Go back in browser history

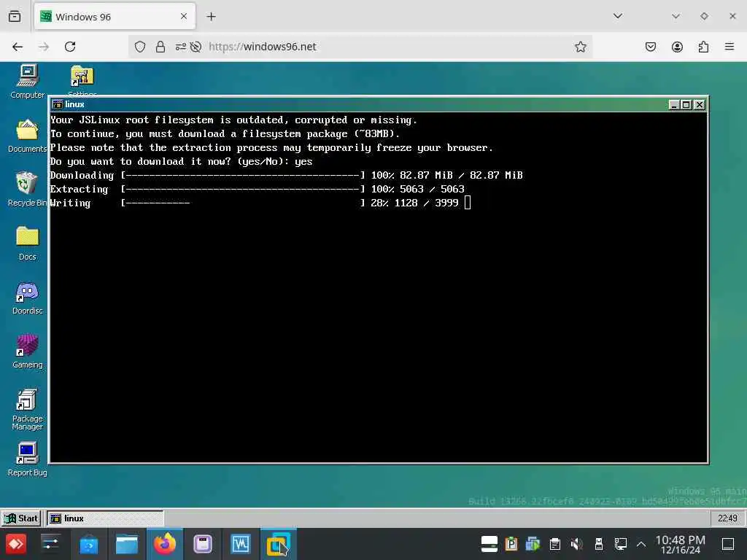click(x=18, y=47)
